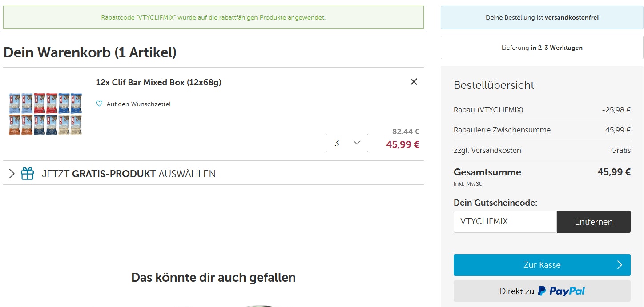Expand the Gratis-Produkt section chevron
Screen dimensions: 644x307
(x=12, y=174)
